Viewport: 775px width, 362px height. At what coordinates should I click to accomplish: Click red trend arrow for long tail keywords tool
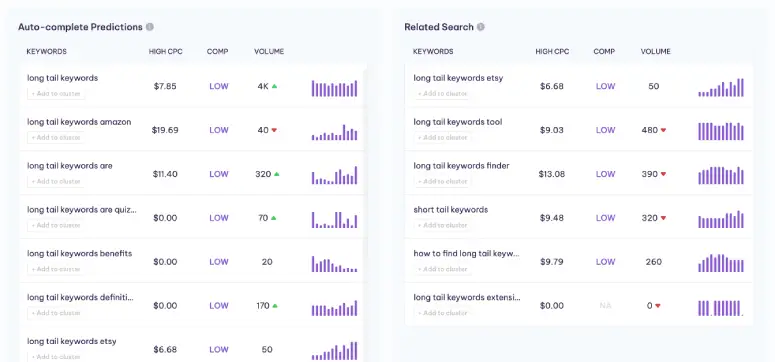[663, 130]
